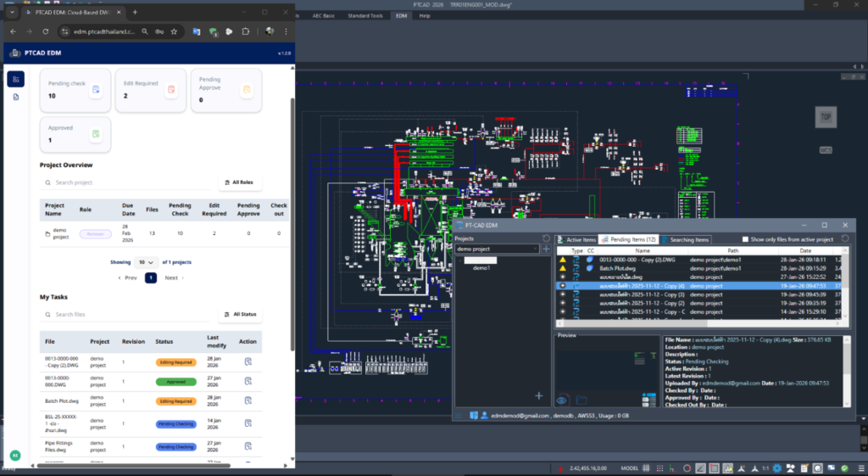Open the browser extensions puzzle icon

pos(245,31)
